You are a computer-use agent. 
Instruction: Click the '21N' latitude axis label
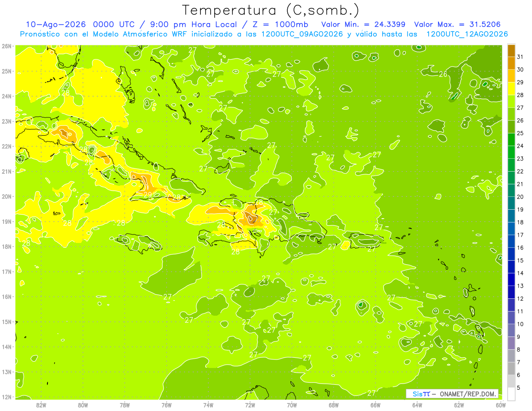(7, 171)
